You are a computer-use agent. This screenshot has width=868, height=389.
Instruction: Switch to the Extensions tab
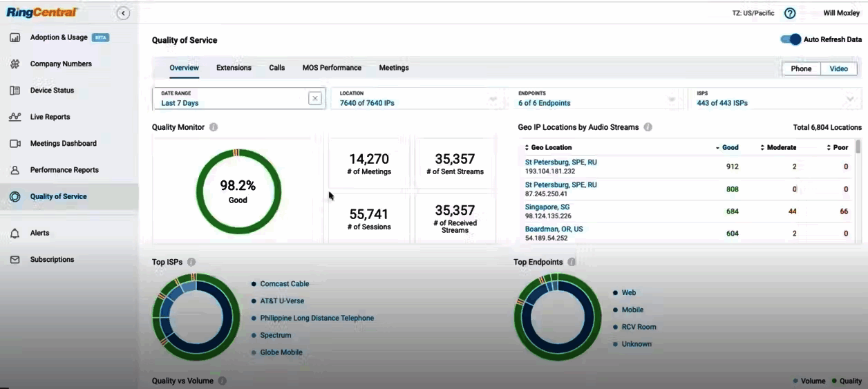click(234, 68)
